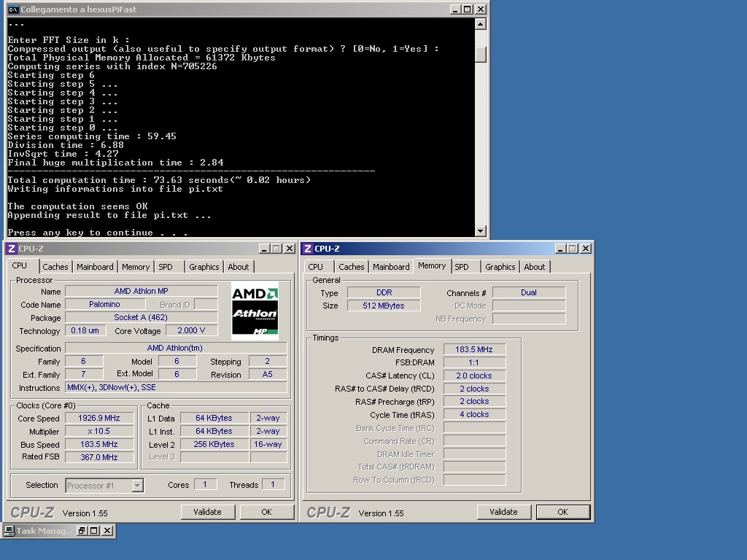This screenshot has width=747, height=560.
Task: Open About tab in right CPU-Z
Action: (x=535, y=267)
